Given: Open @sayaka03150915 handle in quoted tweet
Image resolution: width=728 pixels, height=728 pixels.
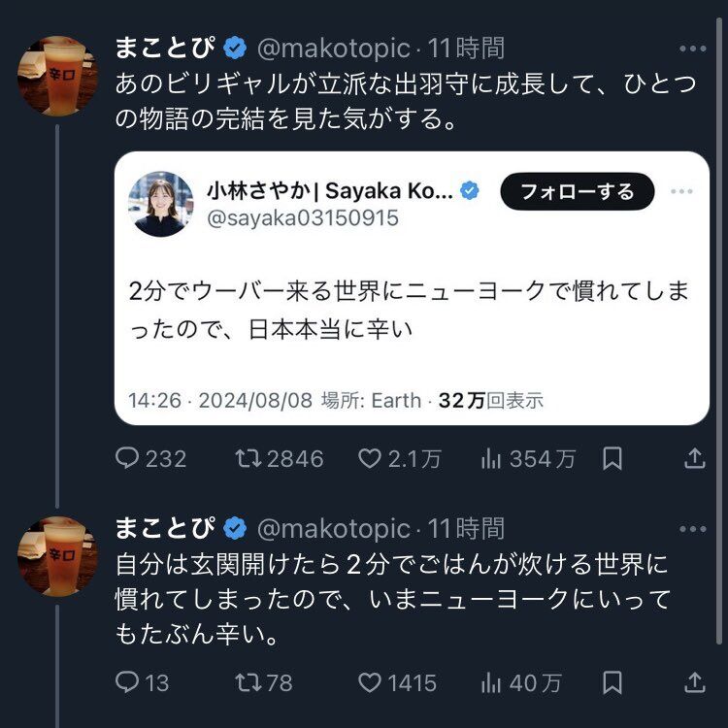Looking at the screenshot, I should pos(303,218).
